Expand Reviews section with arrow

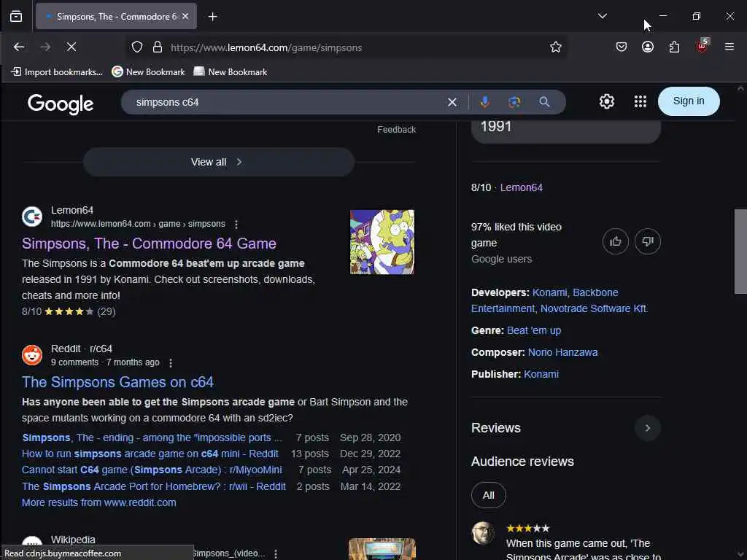click(648, 427)
